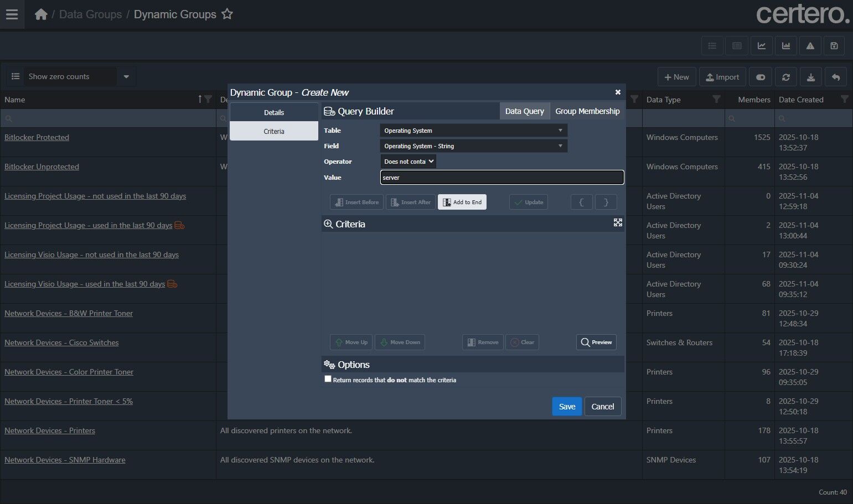Click the orange icon beside Licensing Project Usage - used
Screen dimensions: 853x504
(x=179, y=225)
